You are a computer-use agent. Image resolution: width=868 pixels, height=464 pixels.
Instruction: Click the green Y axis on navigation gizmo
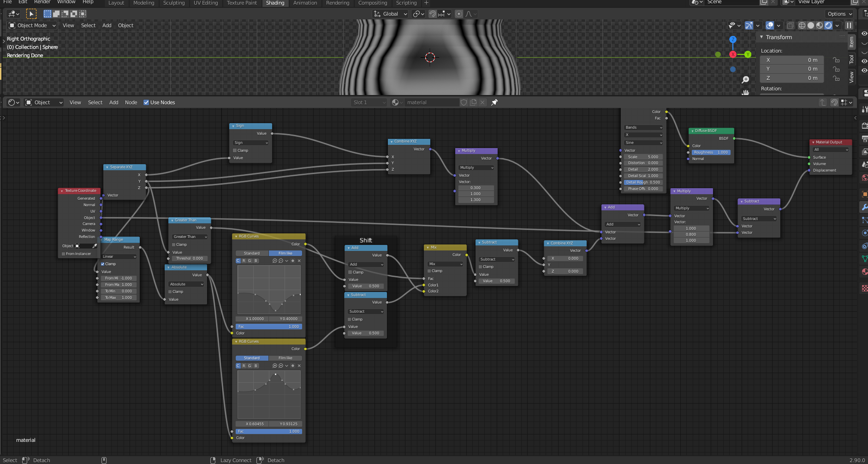pyautogui.click(x=748, y=54)
